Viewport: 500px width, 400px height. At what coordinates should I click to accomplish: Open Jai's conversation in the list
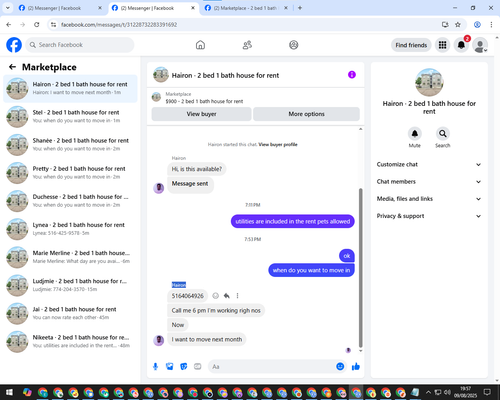(70, 313)
